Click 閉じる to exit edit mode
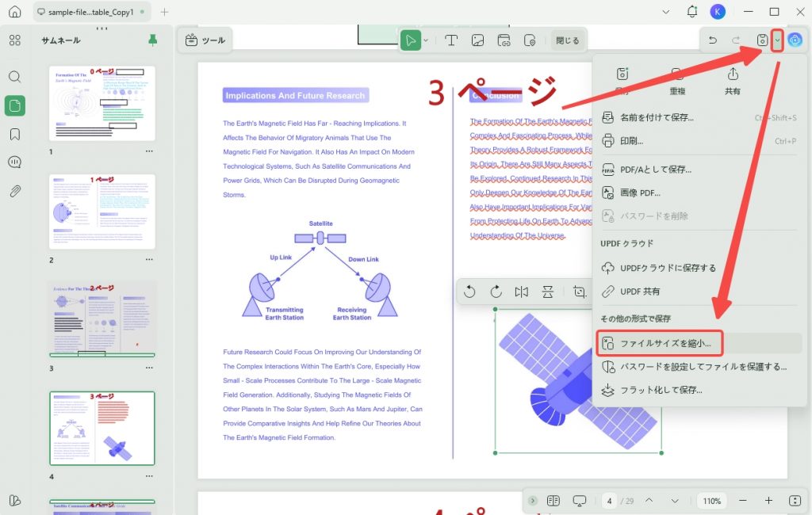Image resolution: width=812 pixels, height=515 pixels. tap(568, 40)
